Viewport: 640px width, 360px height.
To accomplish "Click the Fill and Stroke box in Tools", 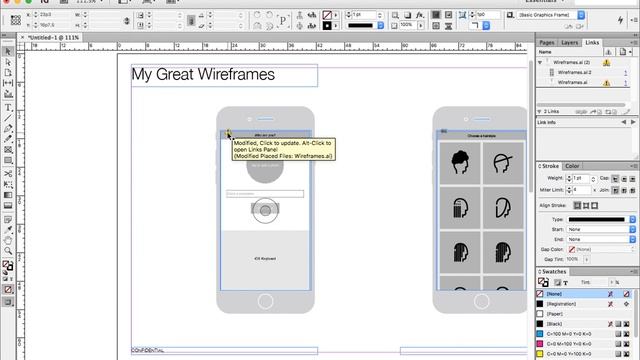I will click(x=8, y=266).
